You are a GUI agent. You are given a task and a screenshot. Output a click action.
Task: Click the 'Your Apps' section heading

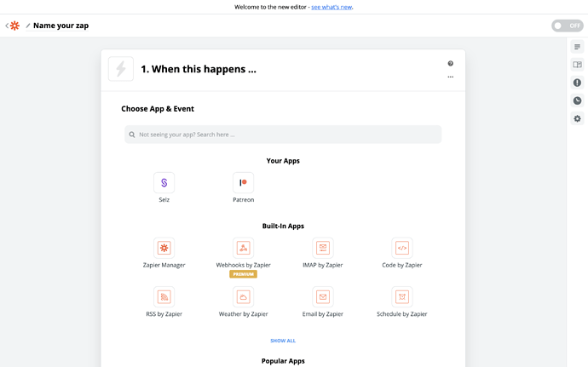pos(283,161)
